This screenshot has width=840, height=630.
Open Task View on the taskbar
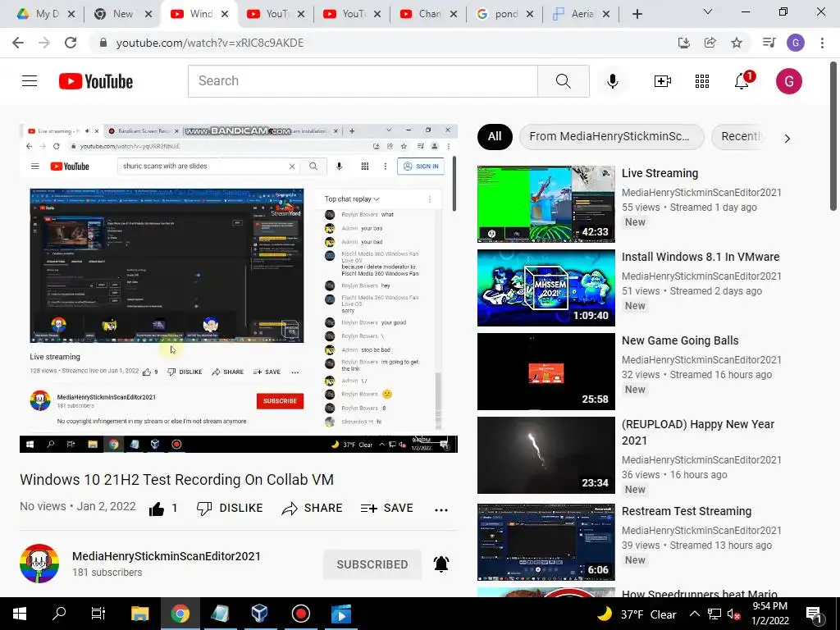click(98, 614)
